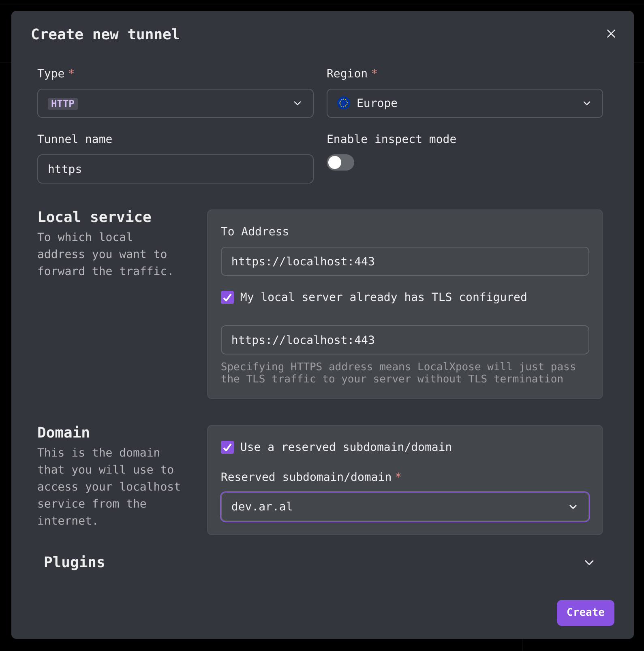
Task: Close the Create new tunnel dialog
Action: click(611, 34)
